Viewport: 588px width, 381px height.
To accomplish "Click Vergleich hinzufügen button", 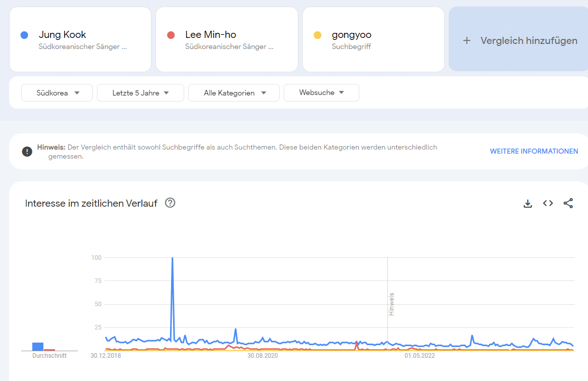I will pos(528,40).
